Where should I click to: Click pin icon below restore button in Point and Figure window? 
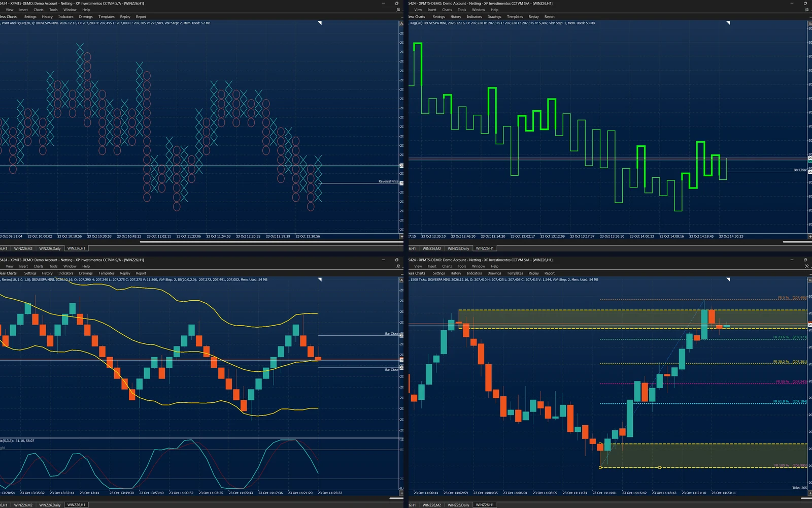tap(397, 10)
